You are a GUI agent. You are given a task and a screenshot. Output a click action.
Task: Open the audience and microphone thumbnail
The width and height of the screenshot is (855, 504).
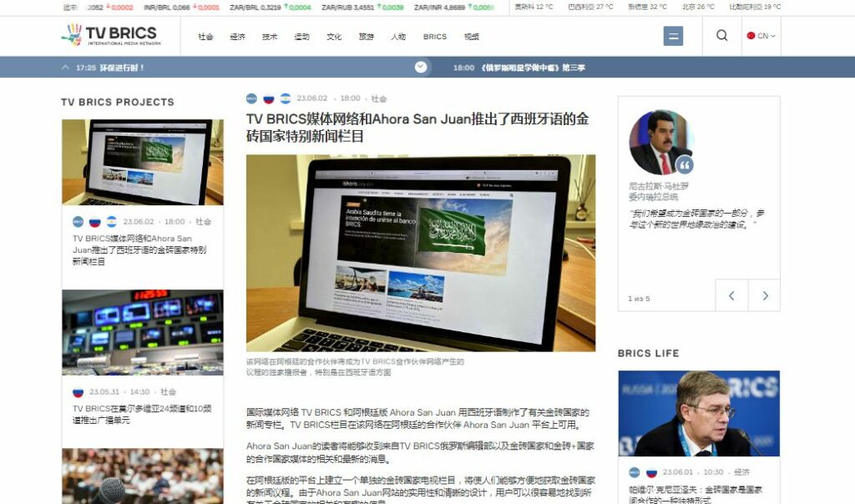(x=142, y=476)
